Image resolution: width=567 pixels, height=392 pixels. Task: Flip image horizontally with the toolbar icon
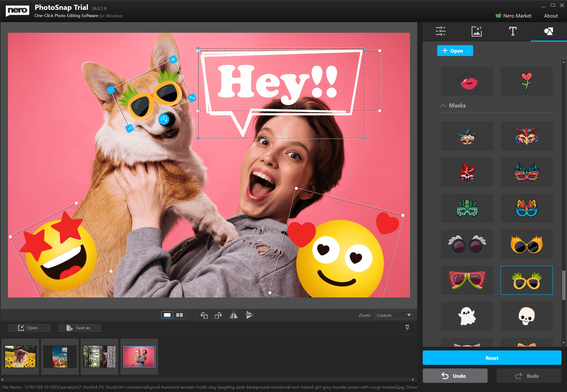pos(233,315)
